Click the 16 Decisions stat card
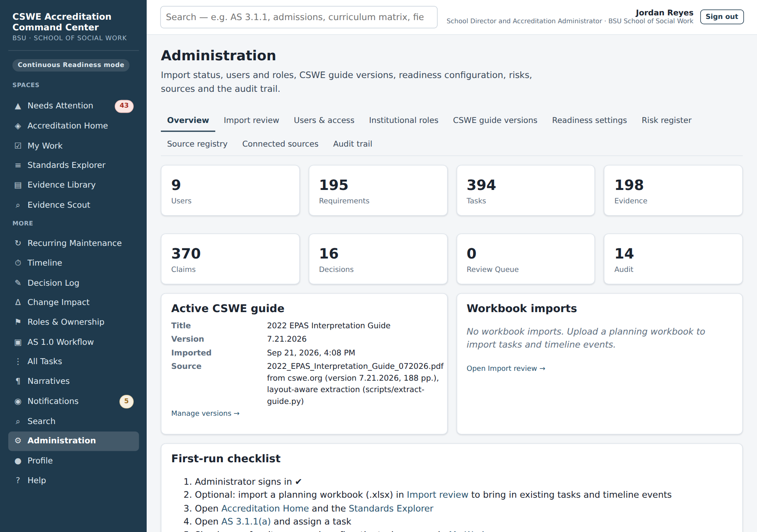This screenshot has width=757, height=532. click(378, 259)
